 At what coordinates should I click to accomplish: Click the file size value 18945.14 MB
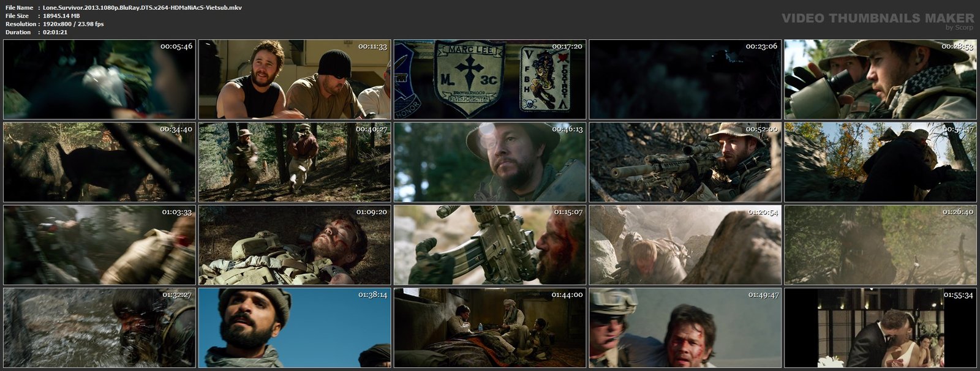[61, 16]
